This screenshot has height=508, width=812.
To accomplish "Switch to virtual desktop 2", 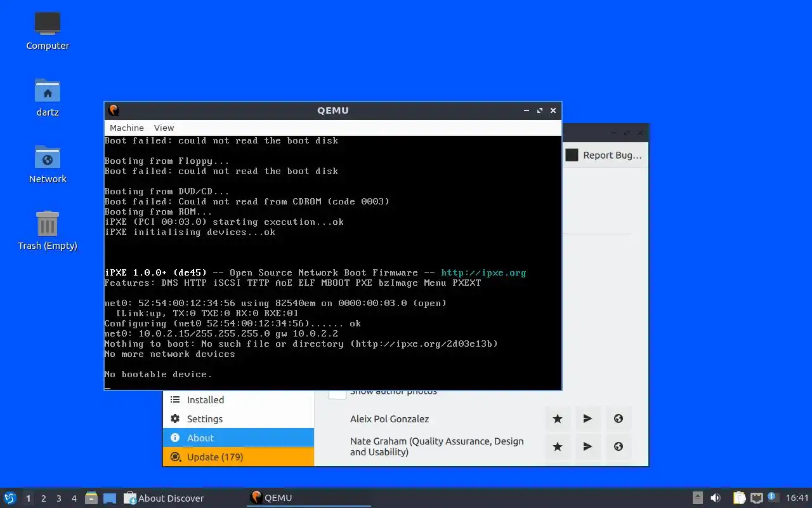I will [43, 498].
